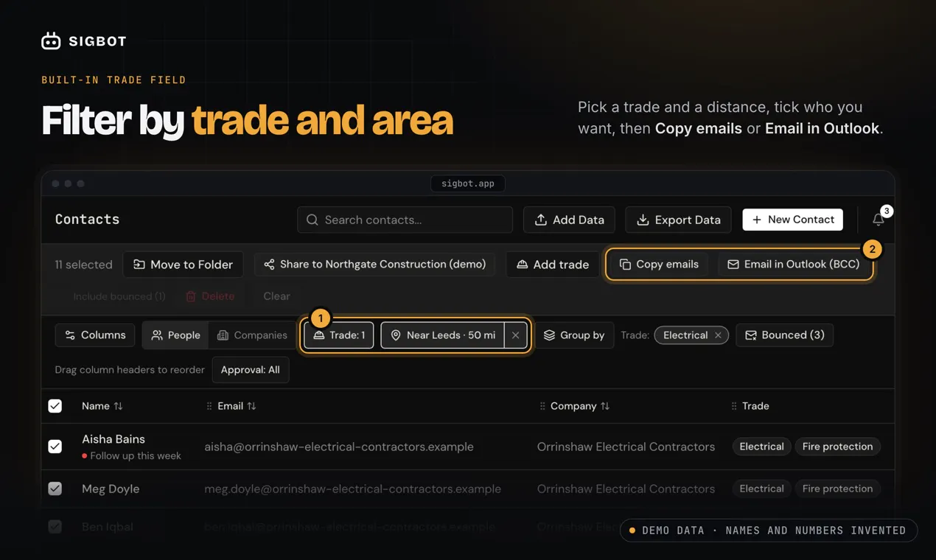This screenshot has height=560, width=936.
Task: Delete the selected contacts
Action: 210,296
